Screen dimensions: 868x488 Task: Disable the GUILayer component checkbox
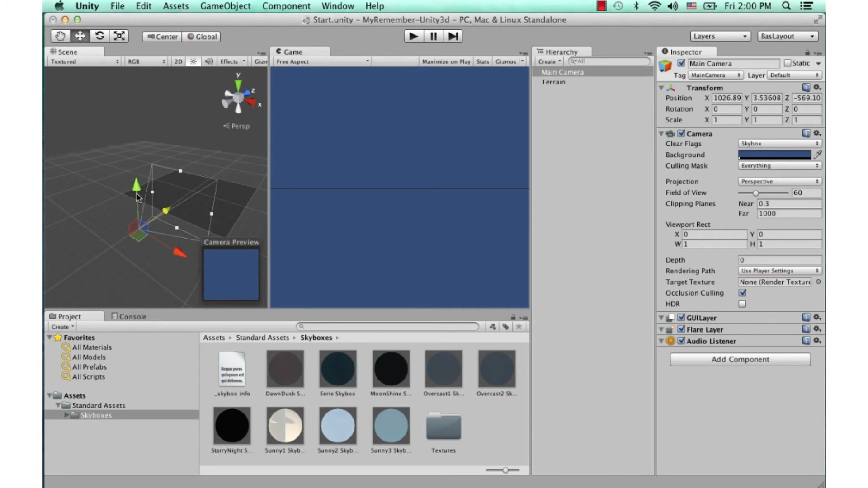click(681, 318)
